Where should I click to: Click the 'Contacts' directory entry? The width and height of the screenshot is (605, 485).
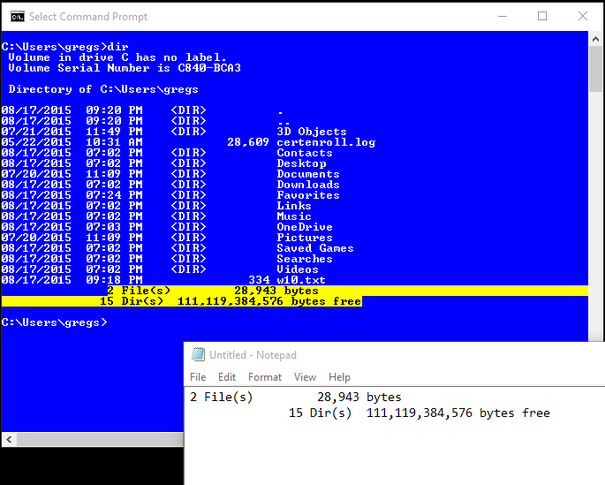point(304,153)
